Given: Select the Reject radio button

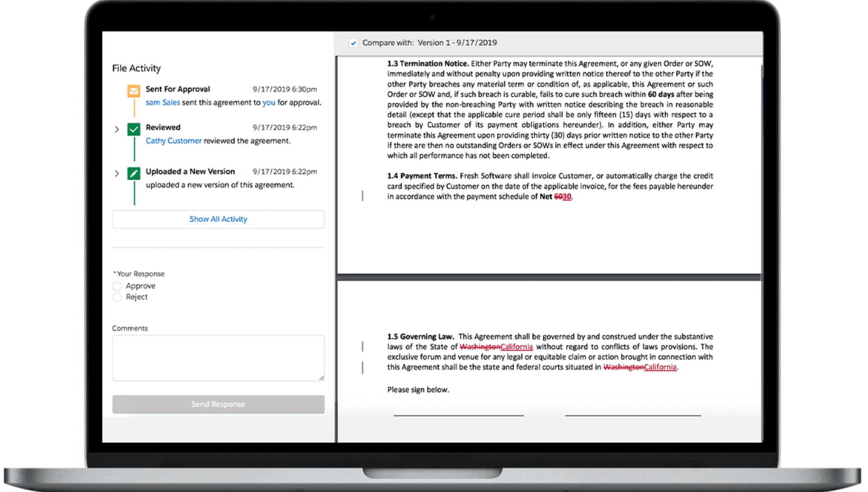Looking at the screenshot, I should pyautogui.click(x=117, y=297).
